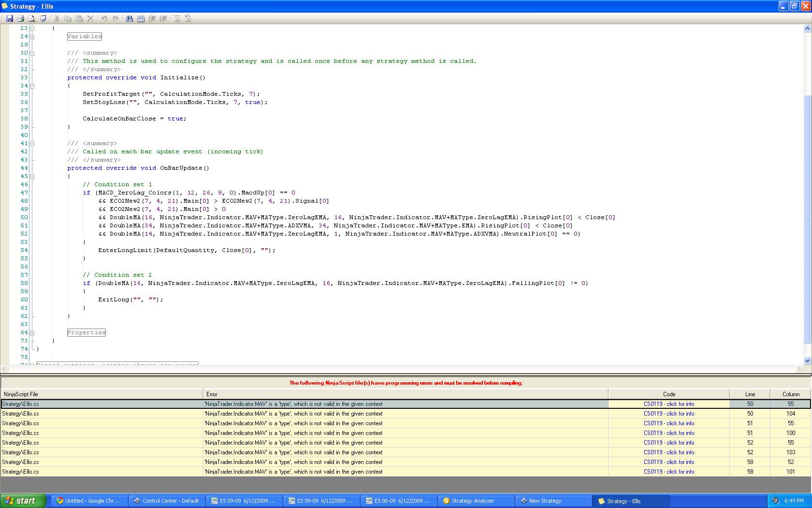This screenshot has width=812, height=508.
Task: Click the Copy icon in the toolbar
Action: click(68, 18)
